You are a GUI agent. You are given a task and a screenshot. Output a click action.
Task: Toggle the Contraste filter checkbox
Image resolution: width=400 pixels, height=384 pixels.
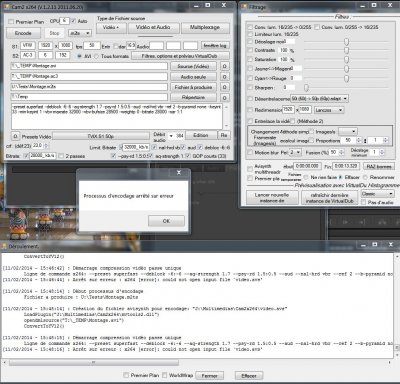tap(250, 50)
